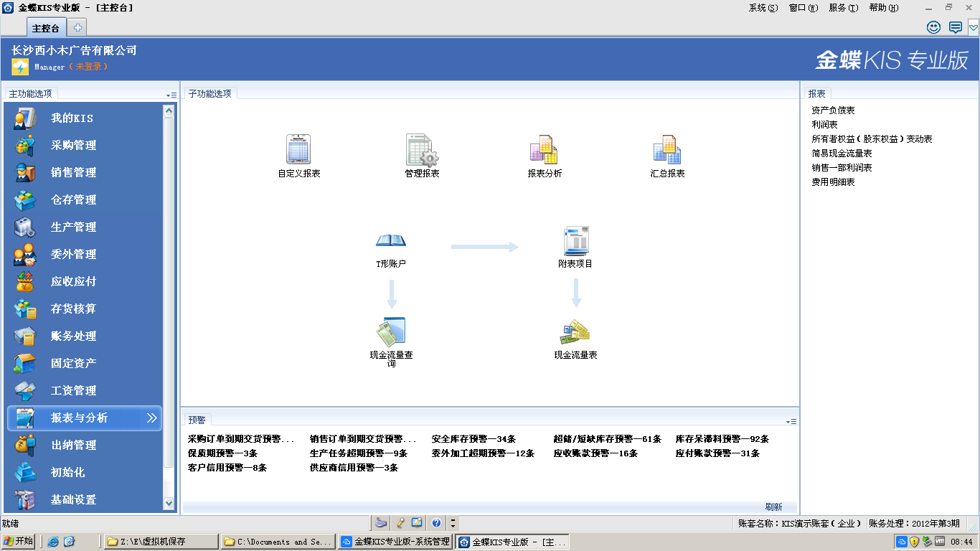Image resolution: width=980 pixels, height=551 pixels.
Task: Open the 汇总报表 summary report icon
Action: click(x=666, y=150)
